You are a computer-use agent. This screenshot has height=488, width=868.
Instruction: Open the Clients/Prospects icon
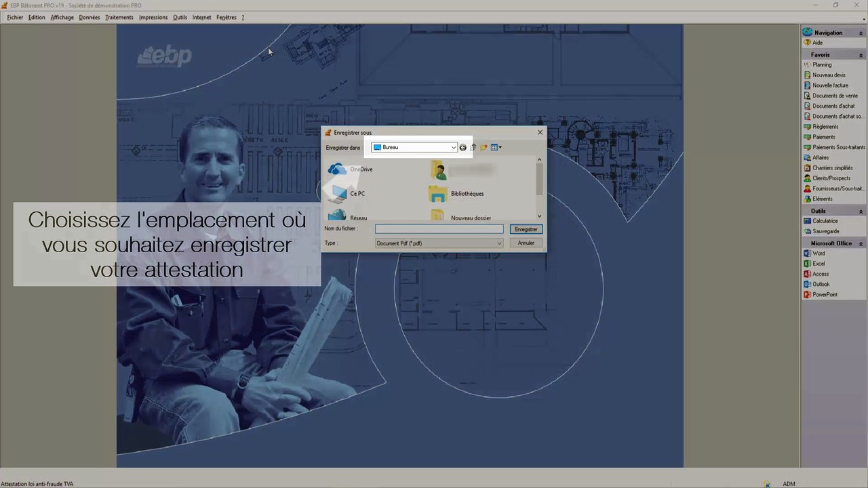pos(807,178)
